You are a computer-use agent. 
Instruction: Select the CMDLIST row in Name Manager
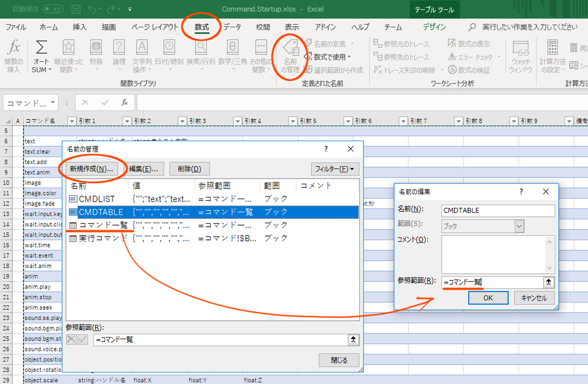[212, 199]
